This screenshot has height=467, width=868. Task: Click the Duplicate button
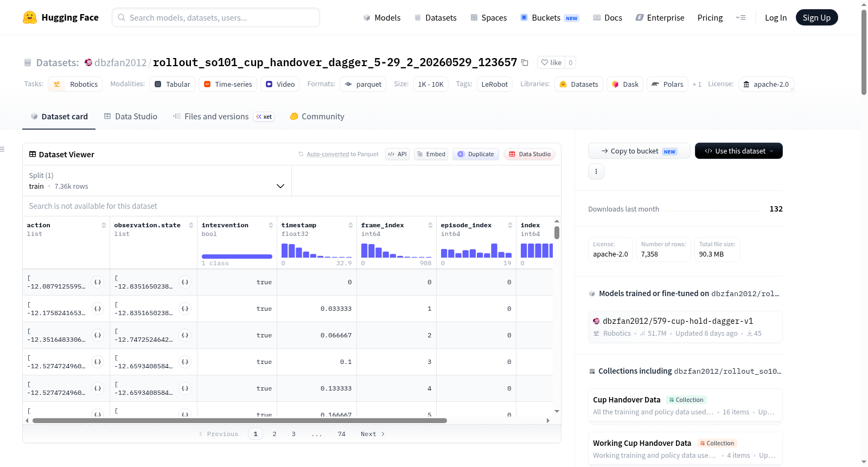tap(476, 154)
